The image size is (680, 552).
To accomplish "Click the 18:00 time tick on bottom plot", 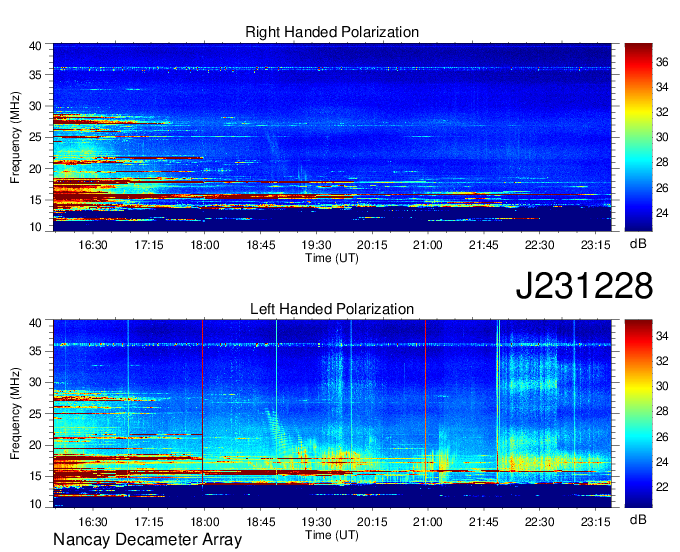I will pyautogui.click(x=205, y=522).
